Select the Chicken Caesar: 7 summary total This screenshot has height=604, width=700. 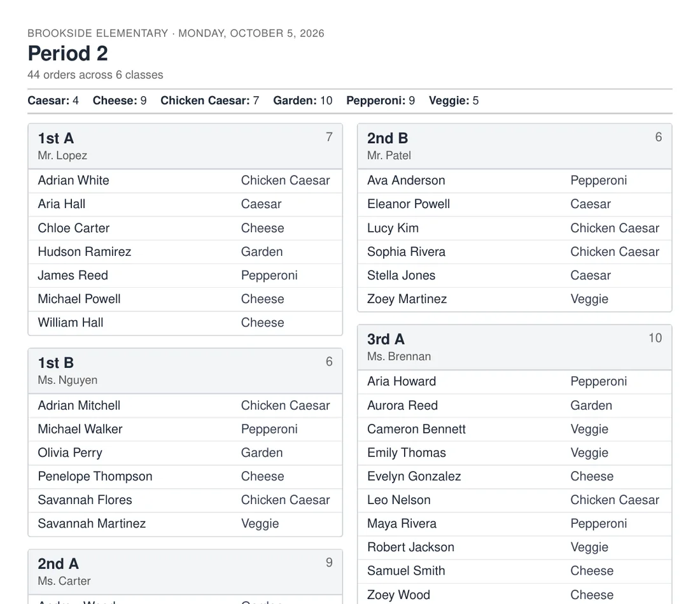tap(210, 101)
